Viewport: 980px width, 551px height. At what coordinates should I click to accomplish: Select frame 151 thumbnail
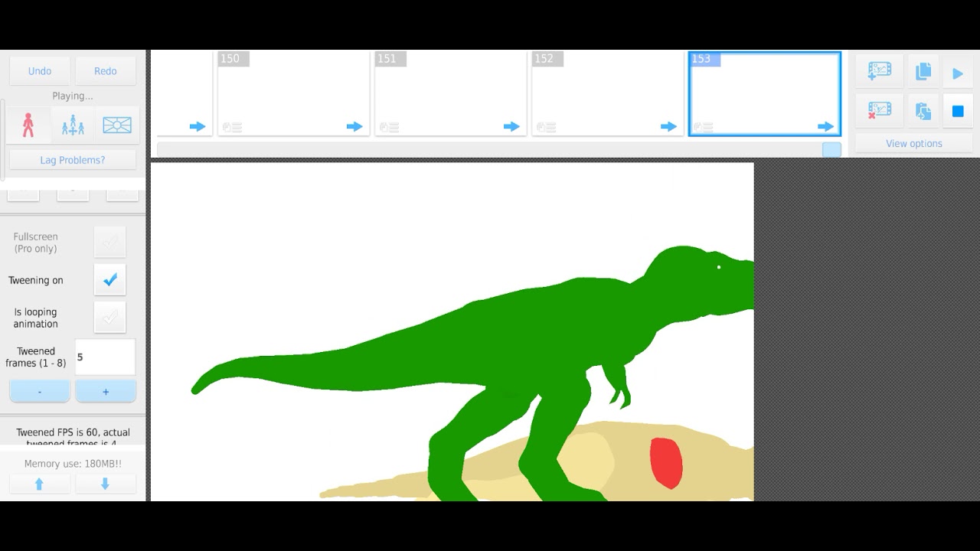point(451,93)
